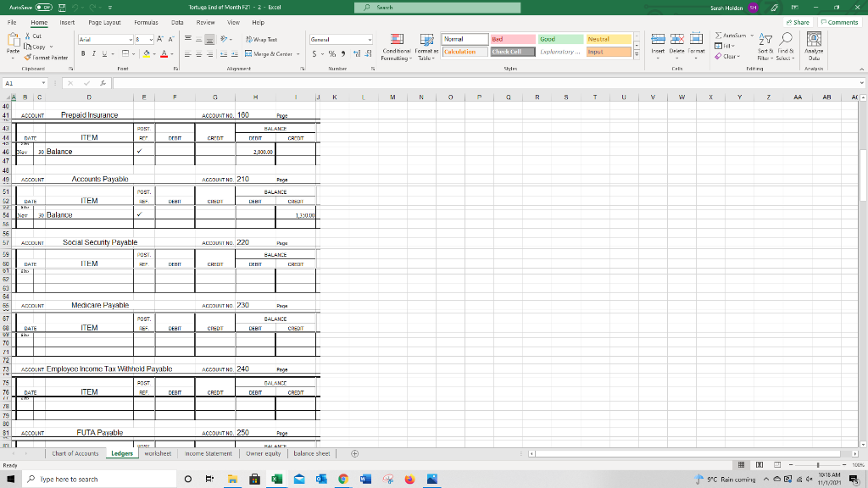Viewport: 868px width, 488px height.
Task: Open the balance sheet tab
Action: (x=312, y=454)
